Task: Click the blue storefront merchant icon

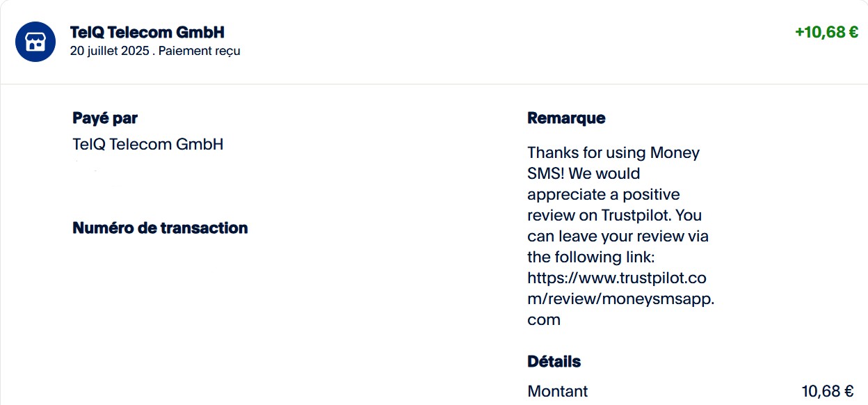Action: coord(35,42)
